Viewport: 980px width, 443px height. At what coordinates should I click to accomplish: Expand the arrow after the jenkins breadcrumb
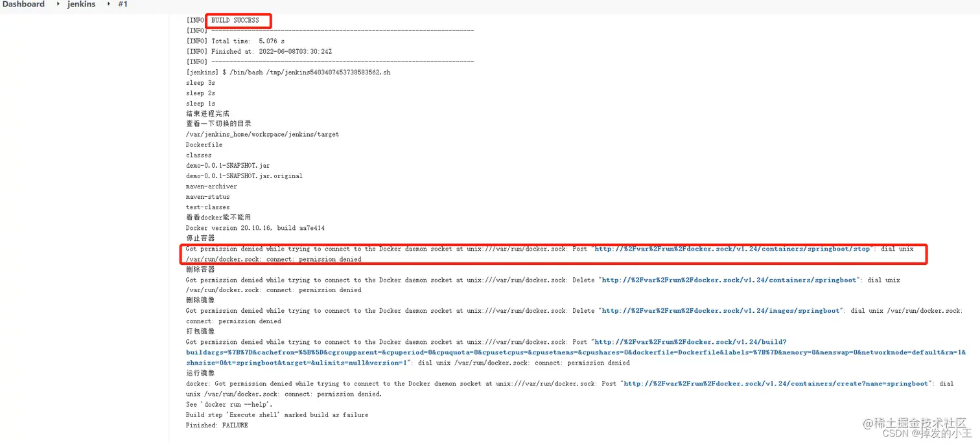tap(108, 4)
